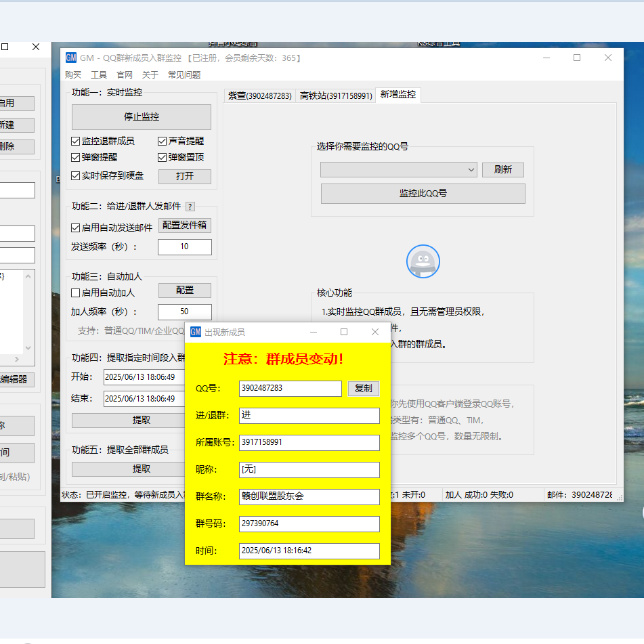Click the 配置发件箱 button
The image size is (644, 644).
click(x=185, y=226)
